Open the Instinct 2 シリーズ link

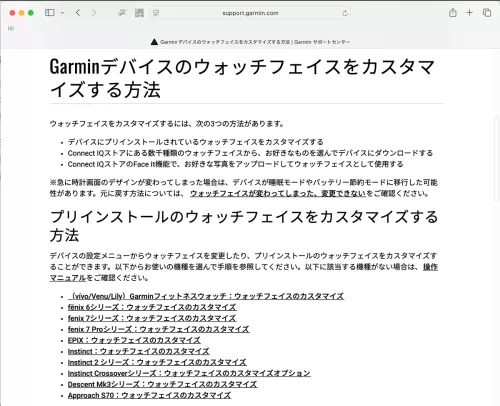point(157,362)
